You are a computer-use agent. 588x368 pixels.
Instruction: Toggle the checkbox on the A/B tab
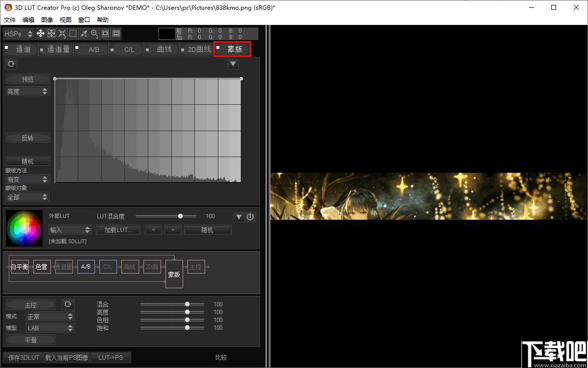[77, 47]
